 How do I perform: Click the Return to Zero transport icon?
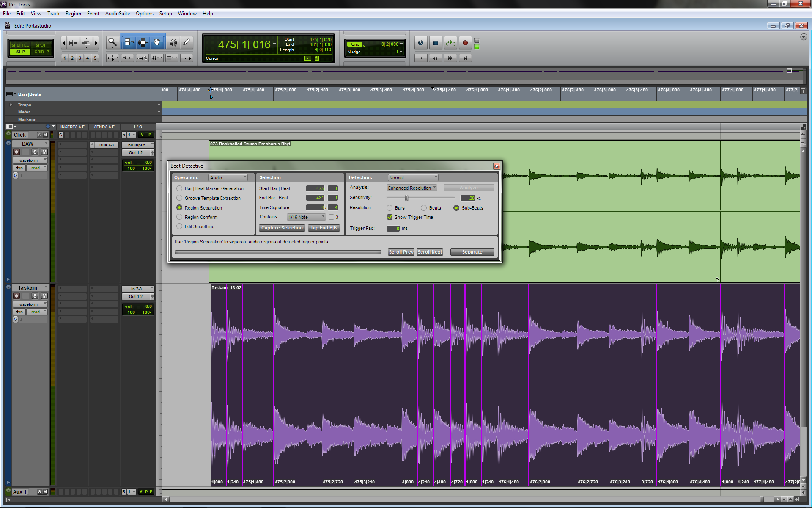420,58
